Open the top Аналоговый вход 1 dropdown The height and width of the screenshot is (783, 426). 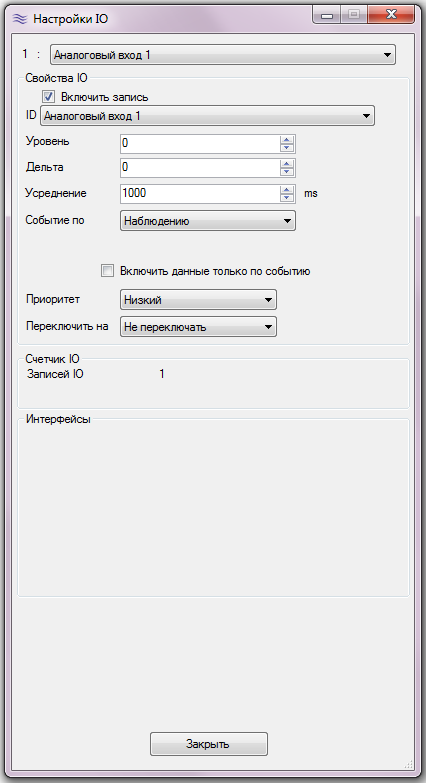[x=223, y=55]
